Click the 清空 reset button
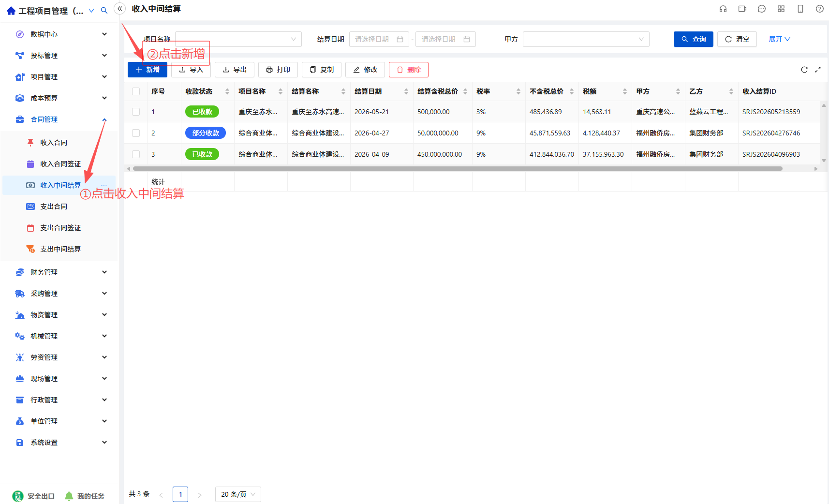 737,39
